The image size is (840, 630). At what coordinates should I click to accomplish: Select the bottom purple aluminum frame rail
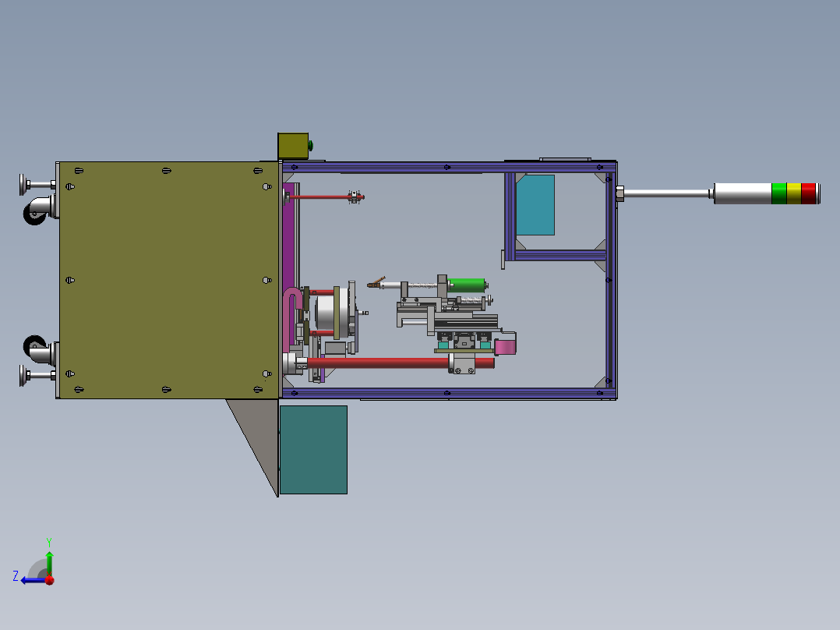point(449,393)
